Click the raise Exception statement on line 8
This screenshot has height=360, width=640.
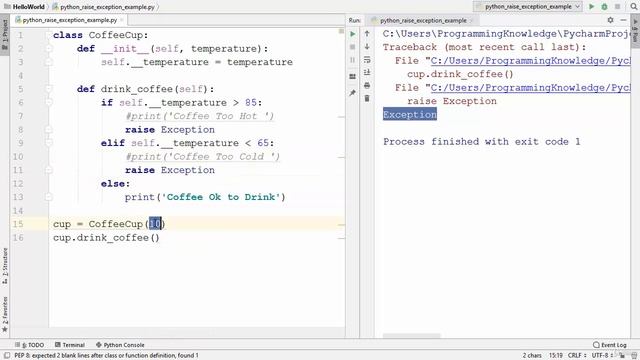(170, 129)
